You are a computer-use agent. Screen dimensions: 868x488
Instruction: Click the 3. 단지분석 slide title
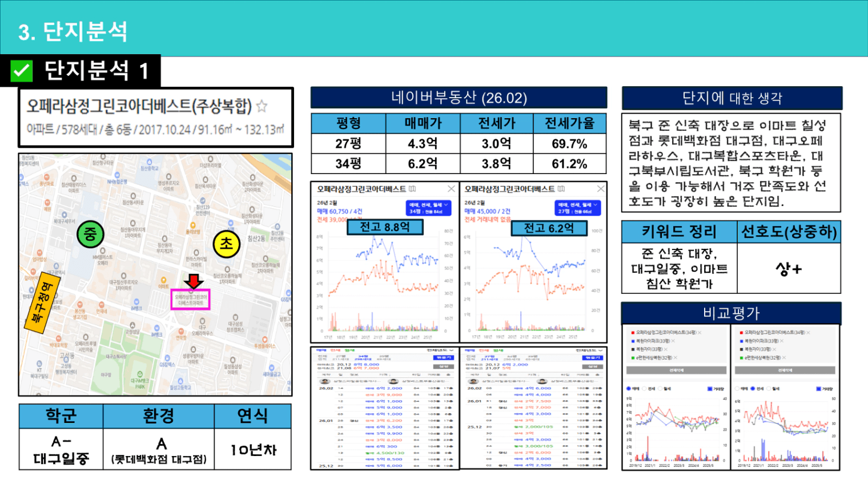pos(73,31)
